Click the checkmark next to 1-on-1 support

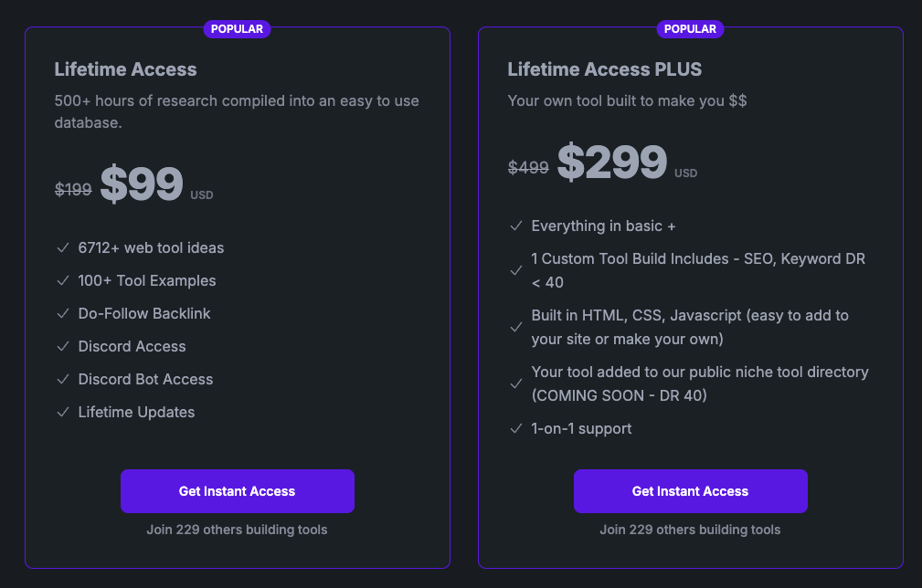click(516, 427)
